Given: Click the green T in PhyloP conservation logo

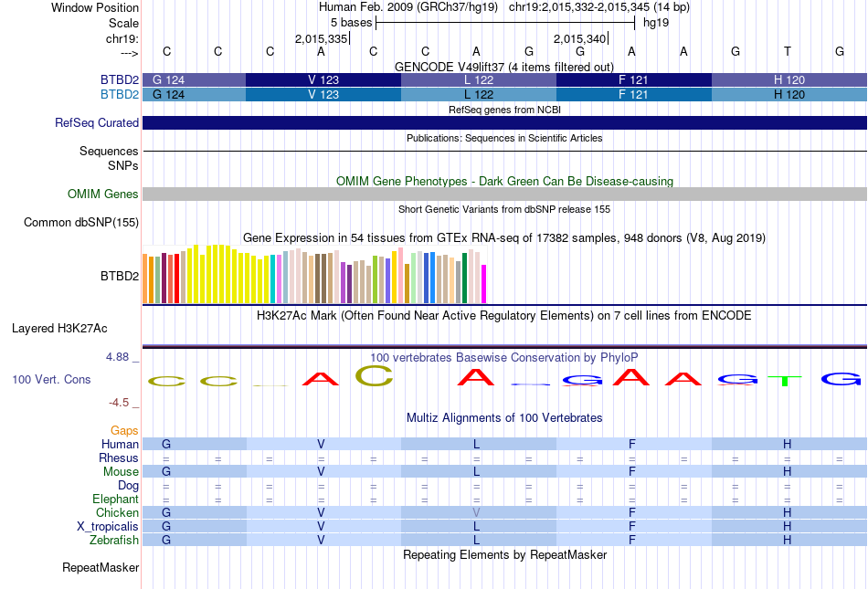Looking at the screenshot, I should coord(785,381).
